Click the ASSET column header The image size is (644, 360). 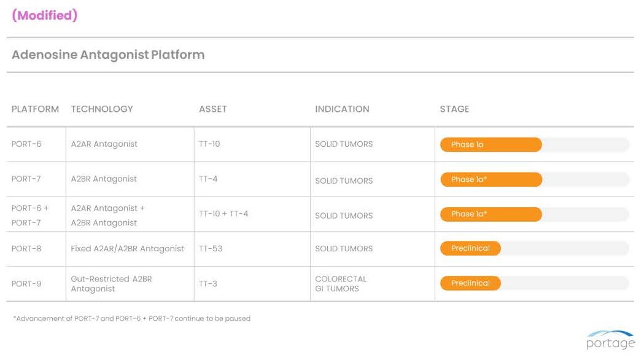(x=213, y=109)
